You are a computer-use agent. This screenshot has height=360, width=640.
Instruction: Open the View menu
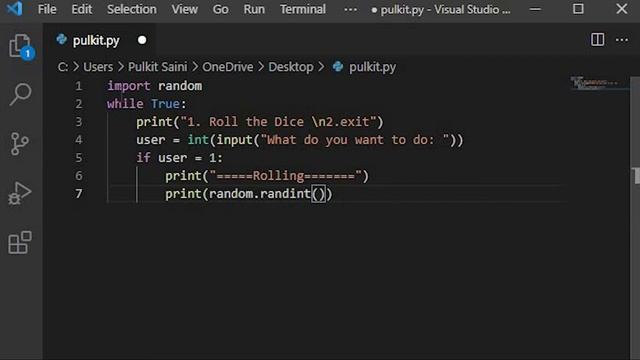pyautogui.click(x=184, y=9)
